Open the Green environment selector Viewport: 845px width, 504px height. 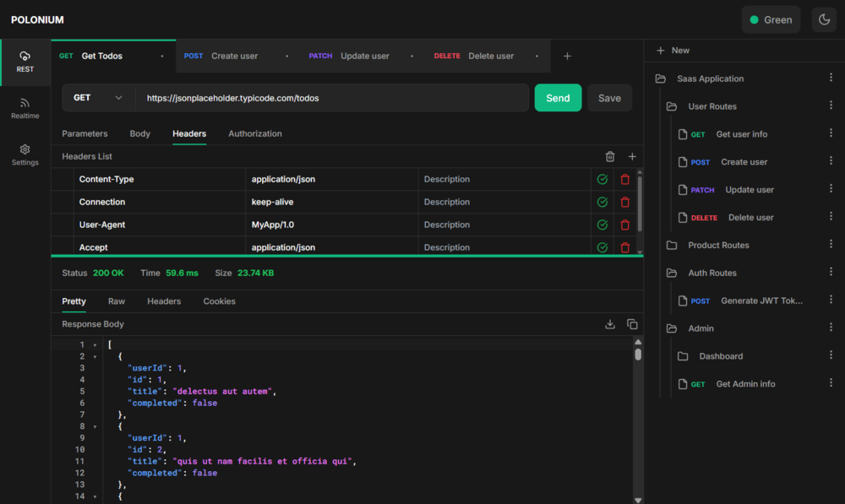click(771, 20)
